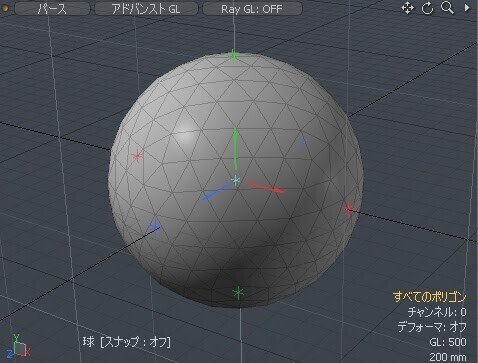Open the パース view type button

click(x=52, y=8)
